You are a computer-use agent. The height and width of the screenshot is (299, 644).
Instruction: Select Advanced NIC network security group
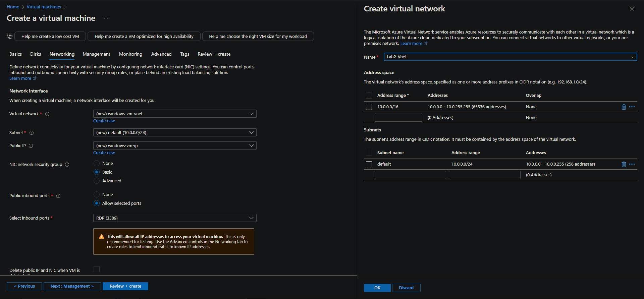pyautogui.click(x=97, y=181)
